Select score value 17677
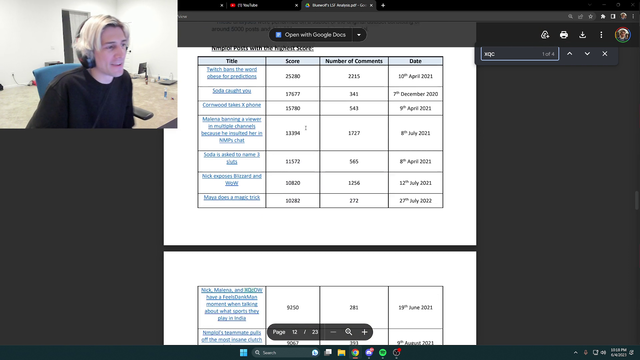The width and height of the screenshot is (640, 360). pyautogui.click(x=293, y=94)
